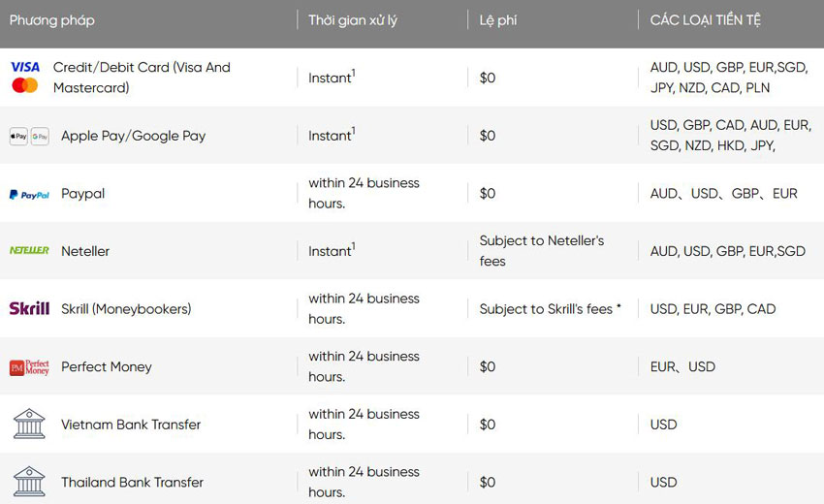
Task: Click the Subject to Neteller's fees text
Action: click(541, 251)
